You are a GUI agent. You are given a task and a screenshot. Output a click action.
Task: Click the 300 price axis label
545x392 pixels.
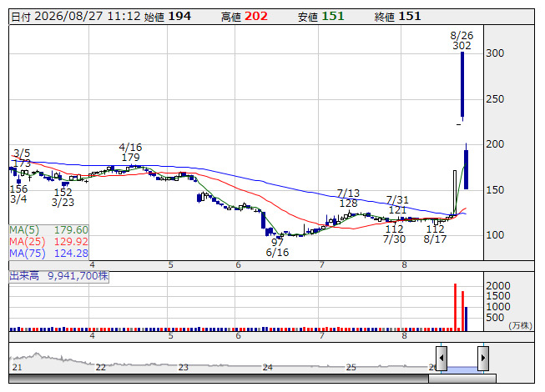pyautogui.click(x=495, y=53)
